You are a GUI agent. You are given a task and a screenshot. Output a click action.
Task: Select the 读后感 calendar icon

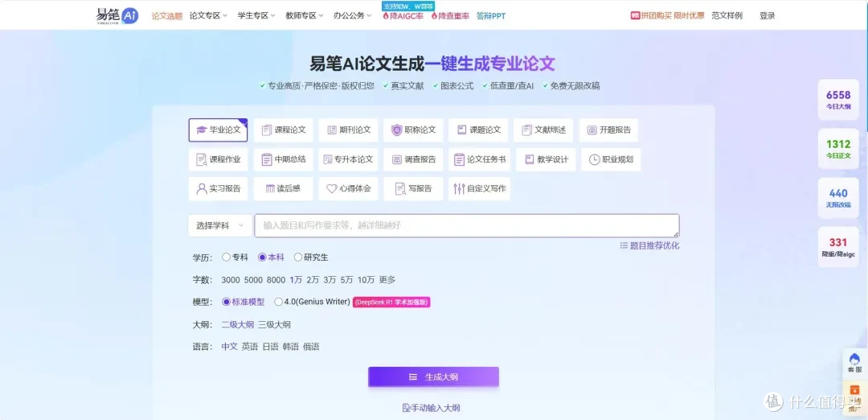click(x=270, y=189)
